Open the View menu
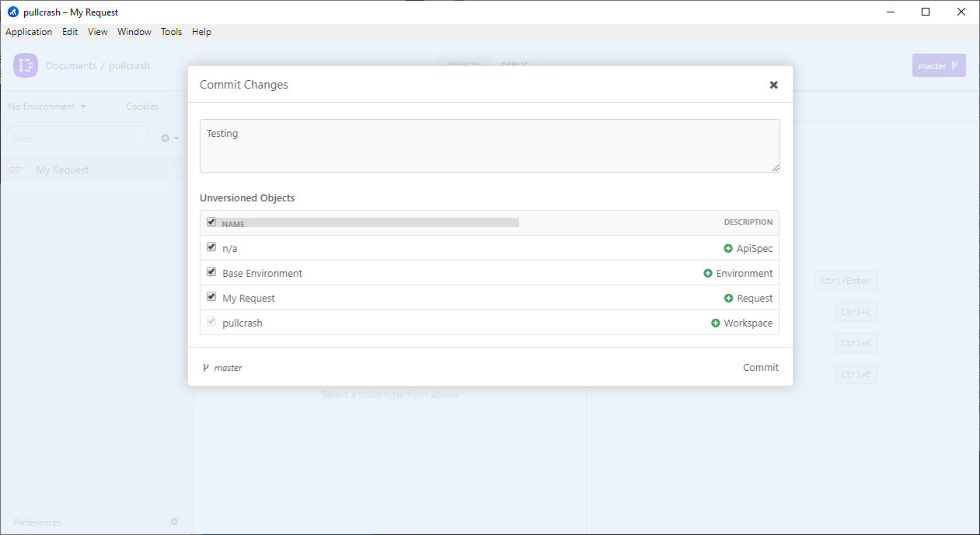 [x=98, y=32]
